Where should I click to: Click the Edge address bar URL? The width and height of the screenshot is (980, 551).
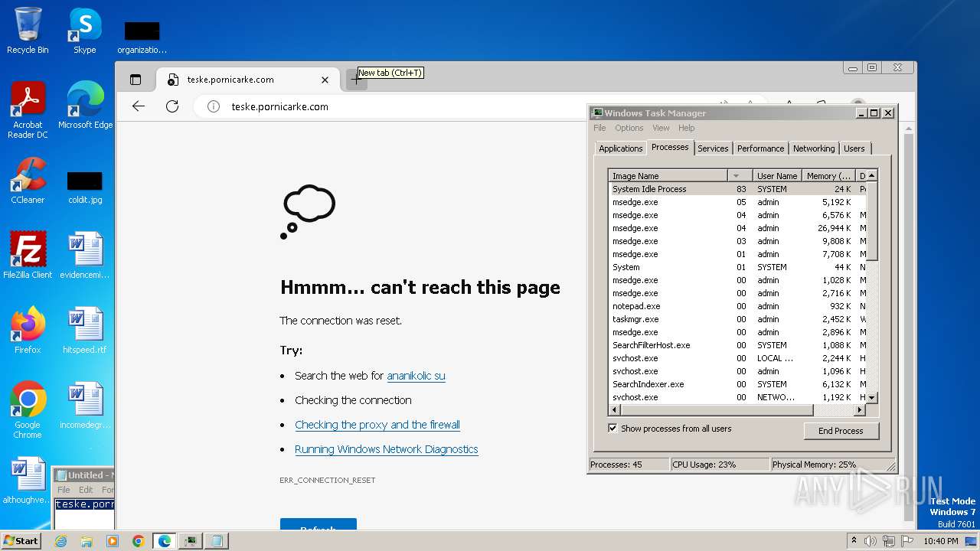280,106
